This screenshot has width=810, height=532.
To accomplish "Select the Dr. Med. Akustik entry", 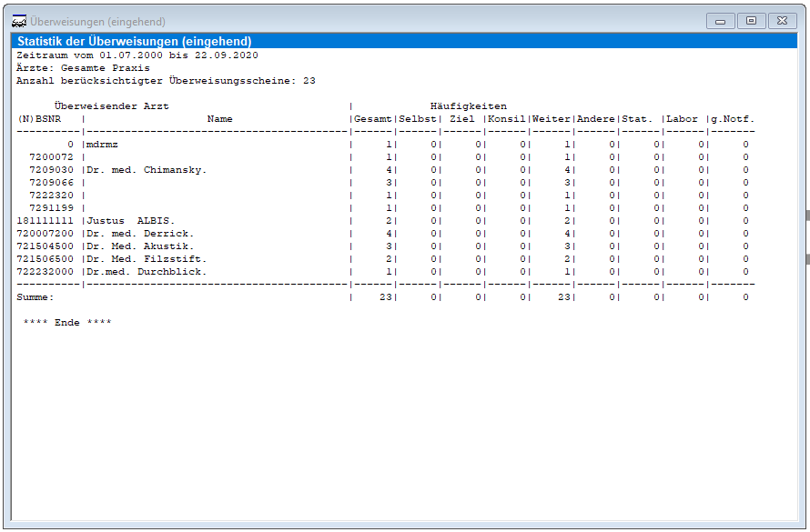I will click(139, 246).
